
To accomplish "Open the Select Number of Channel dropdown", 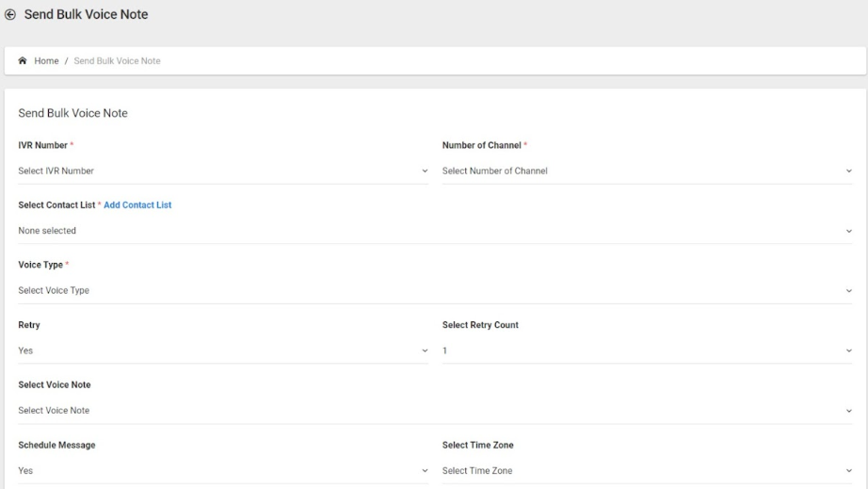I will pos(647,171).
